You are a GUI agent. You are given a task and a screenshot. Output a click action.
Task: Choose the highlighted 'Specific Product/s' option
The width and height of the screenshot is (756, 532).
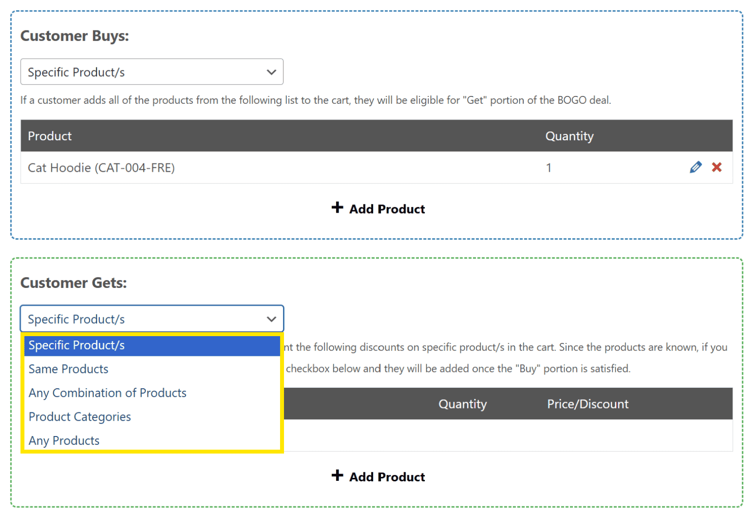click(x=77, y=345)
